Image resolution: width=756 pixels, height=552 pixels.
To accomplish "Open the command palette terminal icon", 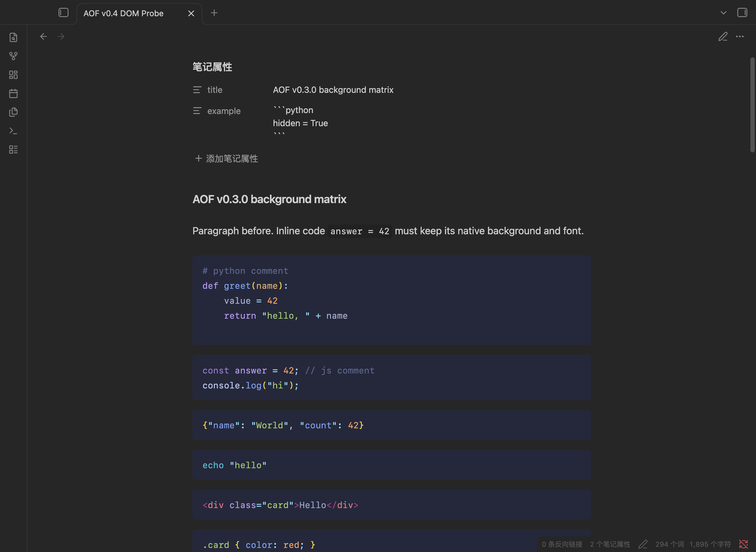I will [x=13, y=131].
